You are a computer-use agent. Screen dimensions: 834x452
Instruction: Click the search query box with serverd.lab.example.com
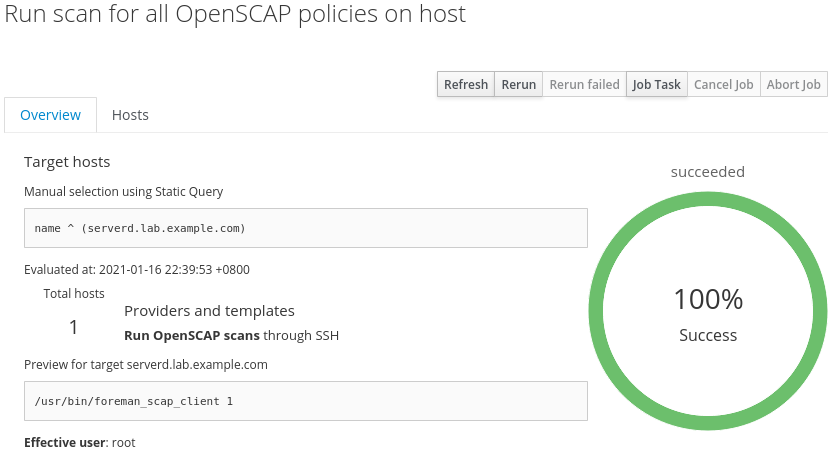305,228
